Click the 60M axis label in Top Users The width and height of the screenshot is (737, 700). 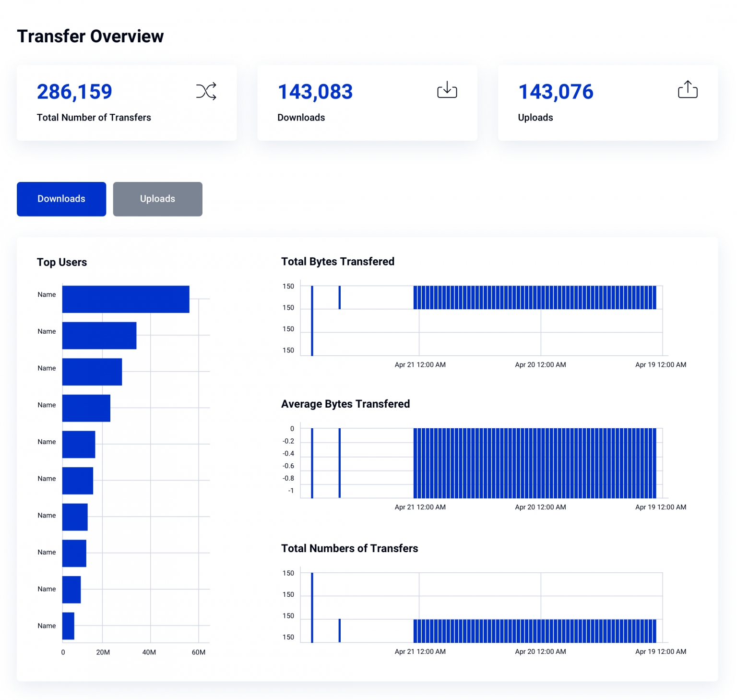198,652
